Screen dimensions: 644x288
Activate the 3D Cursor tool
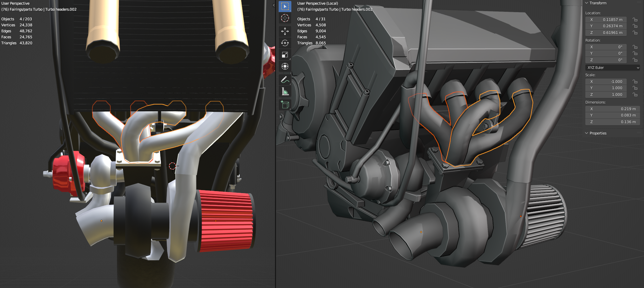pyautogui.click(x=285, y=18)
